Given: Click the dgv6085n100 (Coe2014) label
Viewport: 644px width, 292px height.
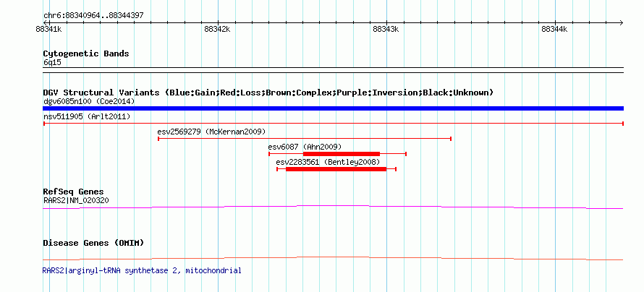Looking at the screenshot, I should tap(89, 101).
